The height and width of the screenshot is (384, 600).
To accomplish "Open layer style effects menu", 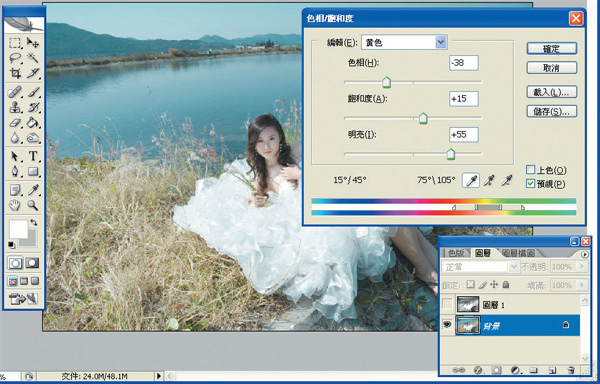I will 478,370.
